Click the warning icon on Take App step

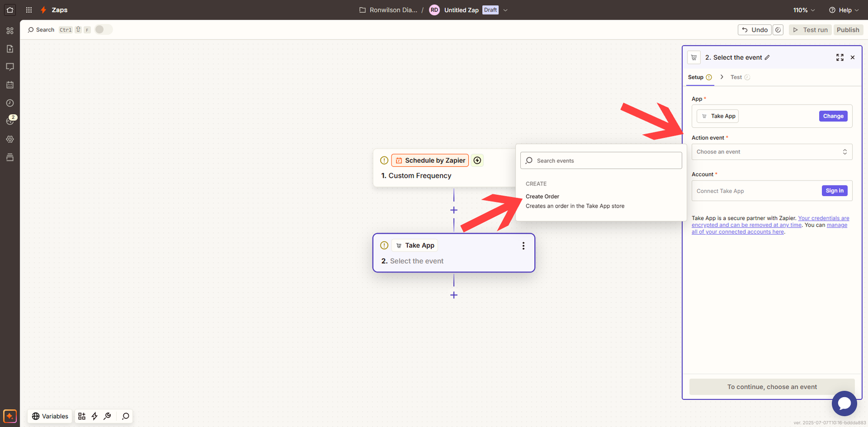click(x=384, y=245)
